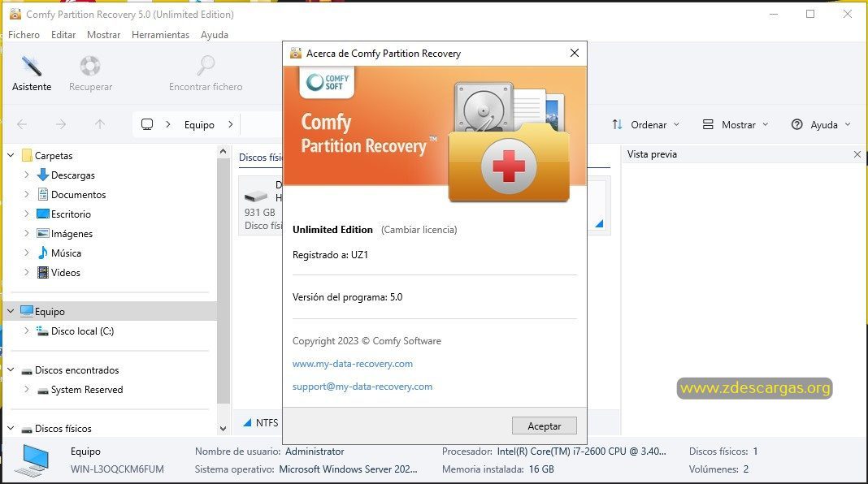
Task: Collapse the Discos encontrados section
Action: click(x=11, y=369)
